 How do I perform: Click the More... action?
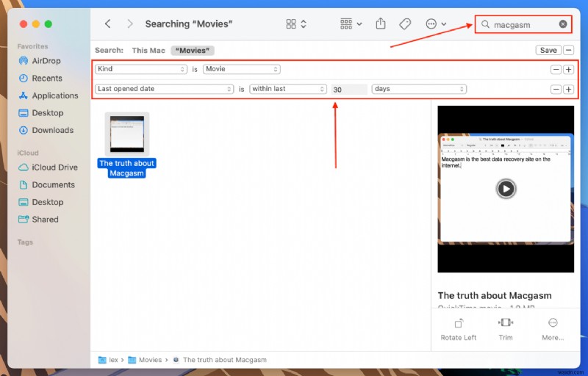pyautogui.click(x=553, y=330)
